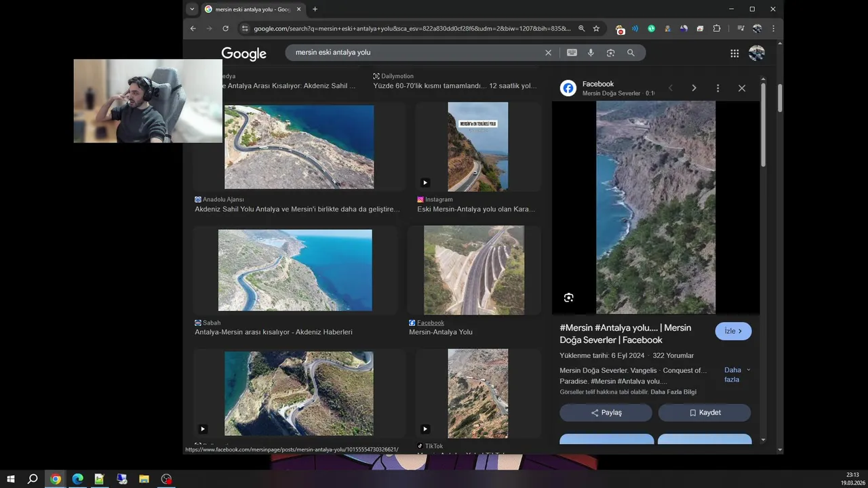
Task: Open the Chrome profile avatar in toolbar
Action: [757, 28]
